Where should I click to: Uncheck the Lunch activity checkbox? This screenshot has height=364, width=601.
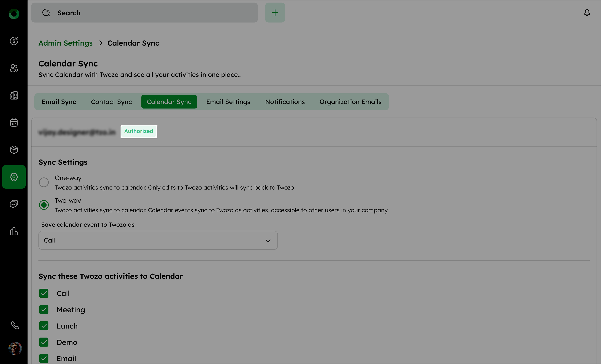point(44,326)
